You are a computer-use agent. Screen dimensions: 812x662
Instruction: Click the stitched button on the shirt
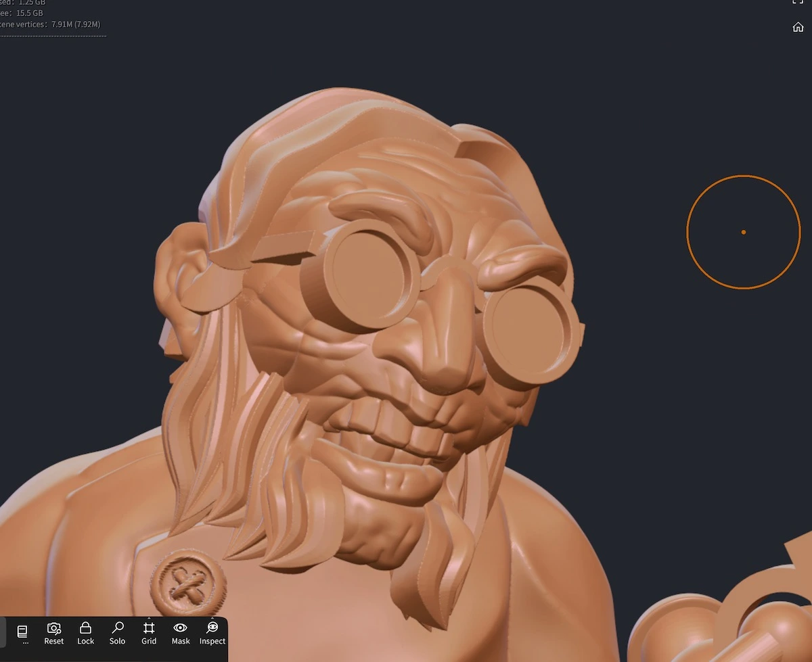coord(188,583)
